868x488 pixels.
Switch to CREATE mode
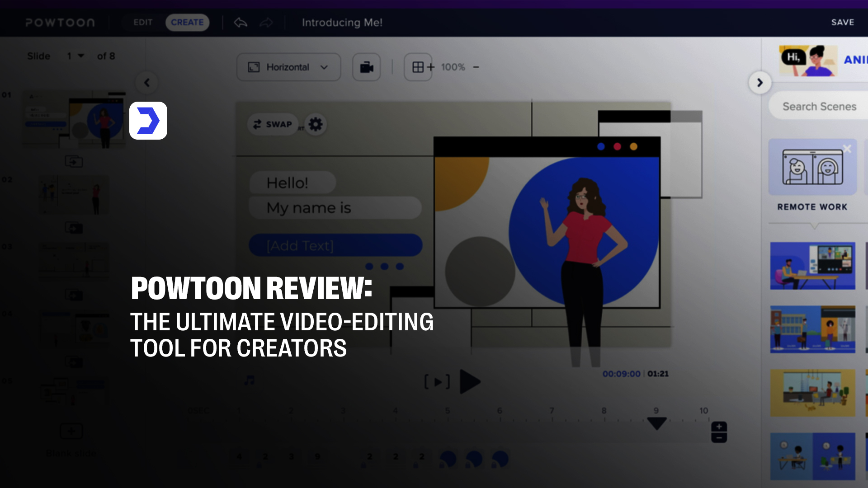(x=187, y=23)
